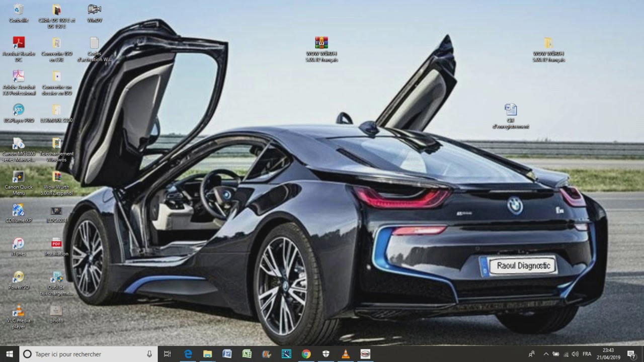Open the teal video editor on the taskbar
This screenshot has height=362, width=644.
[286, 354]
